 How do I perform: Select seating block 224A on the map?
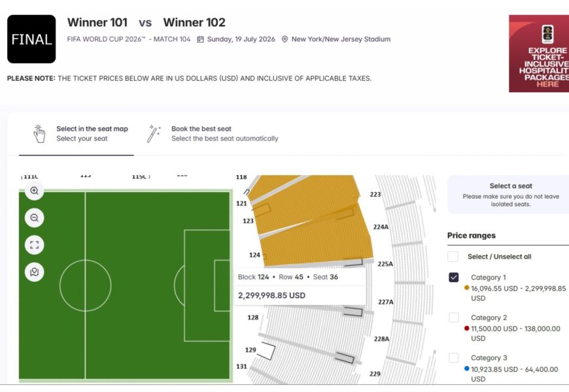point(381,227)
